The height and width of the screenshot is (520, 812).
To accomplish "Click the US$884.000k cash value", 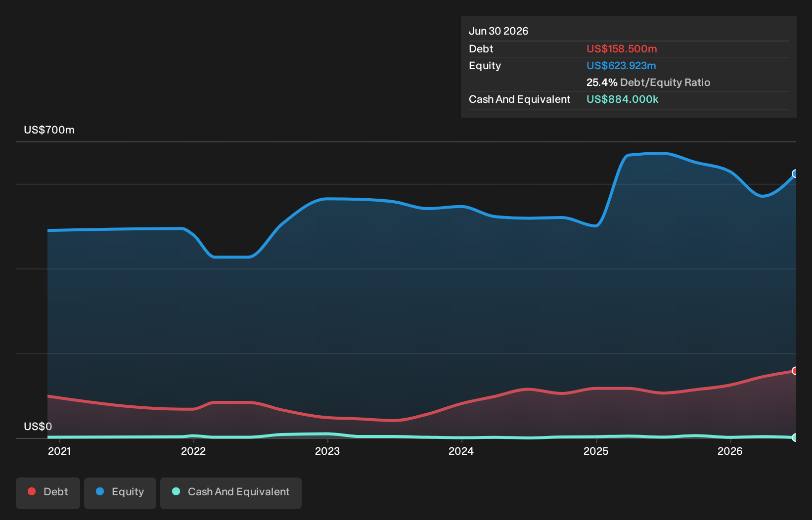I will [x=623, y=99].
